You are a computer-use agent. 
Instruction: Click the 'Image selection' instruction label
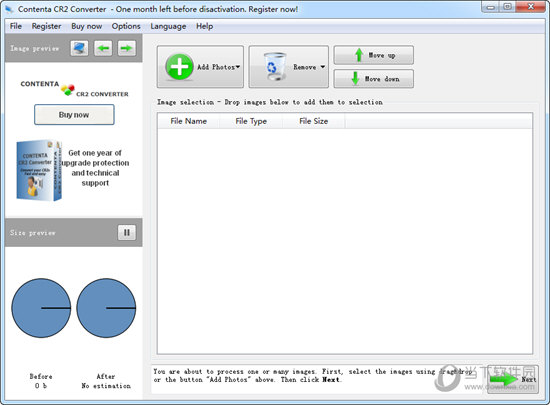(270, 102)
